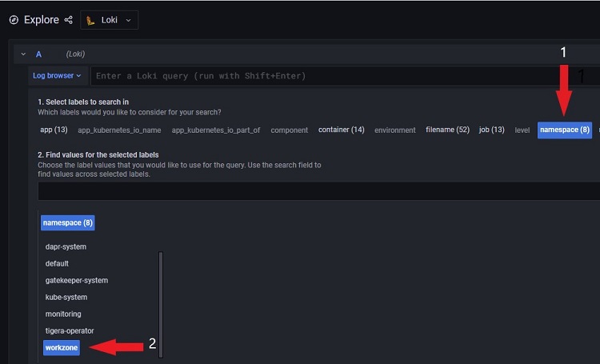This screenshot has height=364, width=600.
Task: Click the selected workzone namespace value
Action: 62,347
